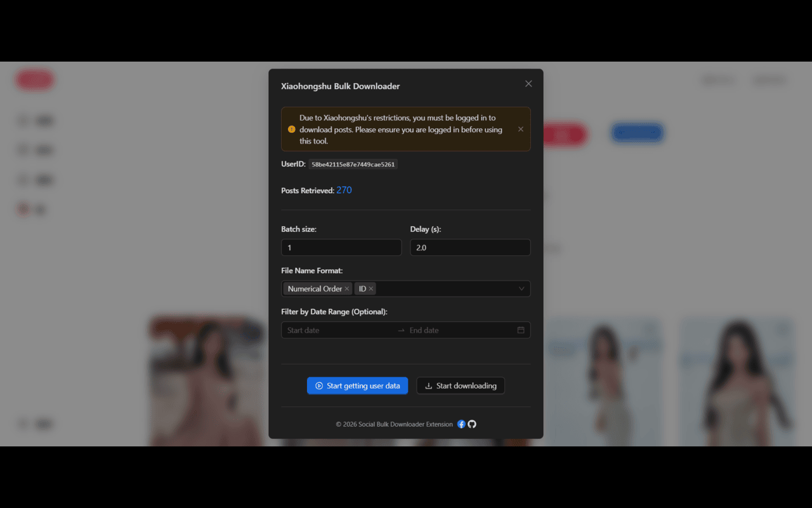Open the calendar icon in the date range field
Image resolution: width=812 pixels, height=508 pixels.
coord(520,330)
